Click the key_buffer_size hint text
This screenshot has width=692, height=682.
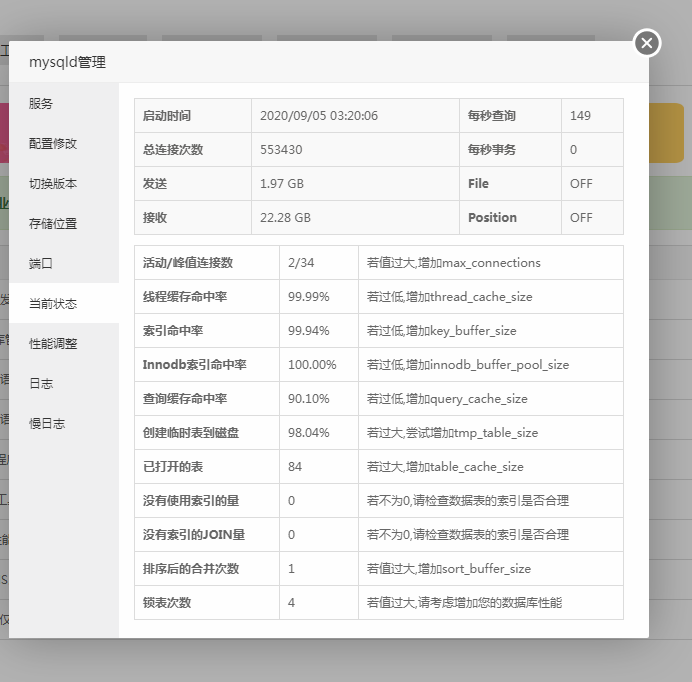[x=442, y=331]
